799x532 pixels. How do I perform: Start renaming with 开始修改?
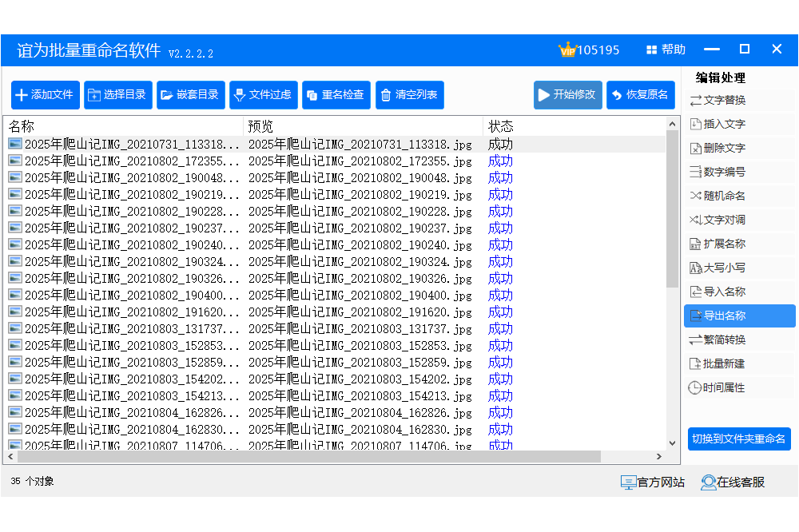[567, 95]
